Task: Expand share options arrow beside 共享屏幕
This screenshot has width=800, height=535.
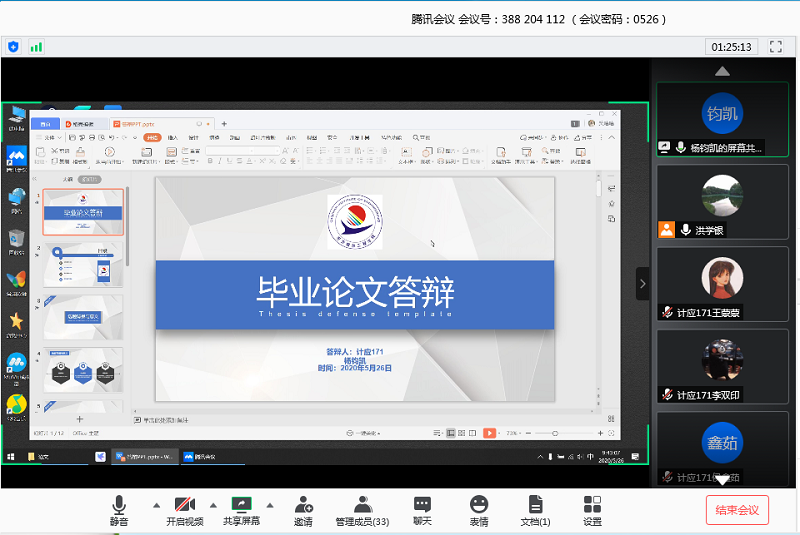Action: pyautogui.click(x=270, y=505)
